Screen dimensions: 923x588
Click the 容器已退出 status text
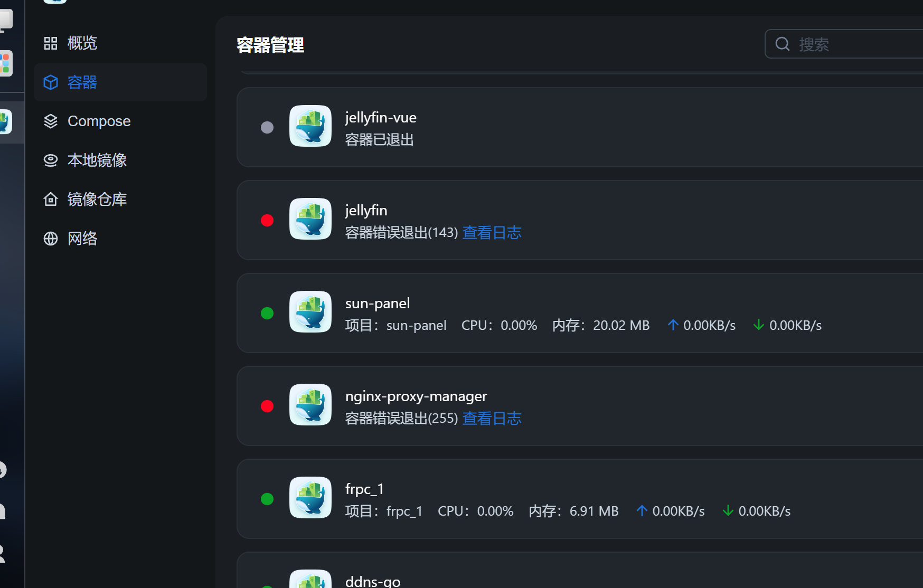379,139
